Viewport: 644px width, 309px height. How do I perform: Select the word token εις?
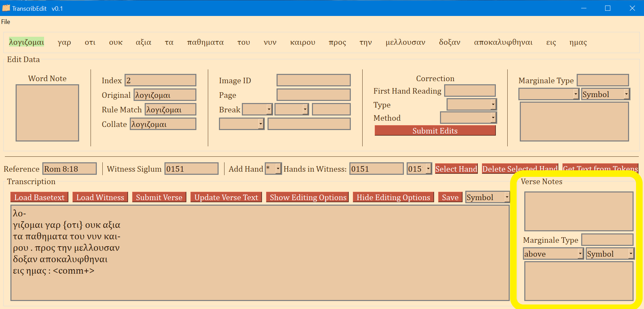551,42
